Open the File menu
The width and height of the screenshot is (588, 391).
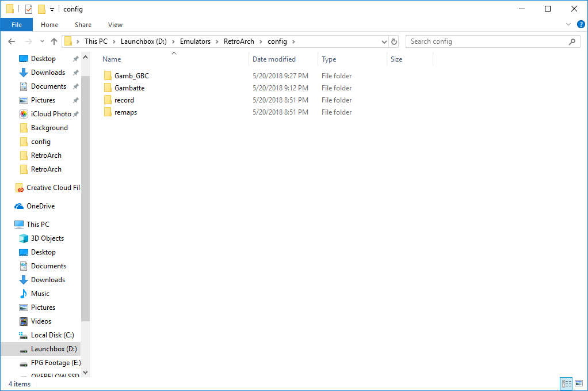(x=17, y=25)
